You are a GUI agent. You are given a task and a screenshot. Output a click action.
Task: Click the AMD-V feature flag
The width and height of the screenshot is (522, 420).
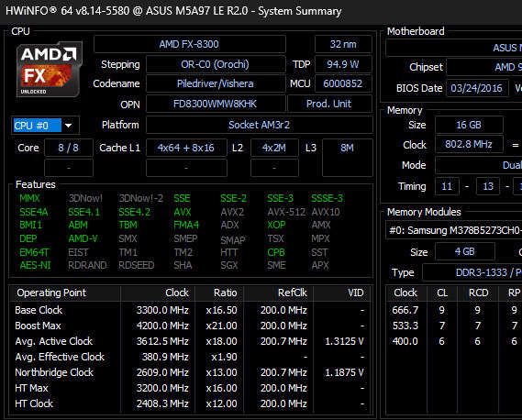tap(83, 238)
